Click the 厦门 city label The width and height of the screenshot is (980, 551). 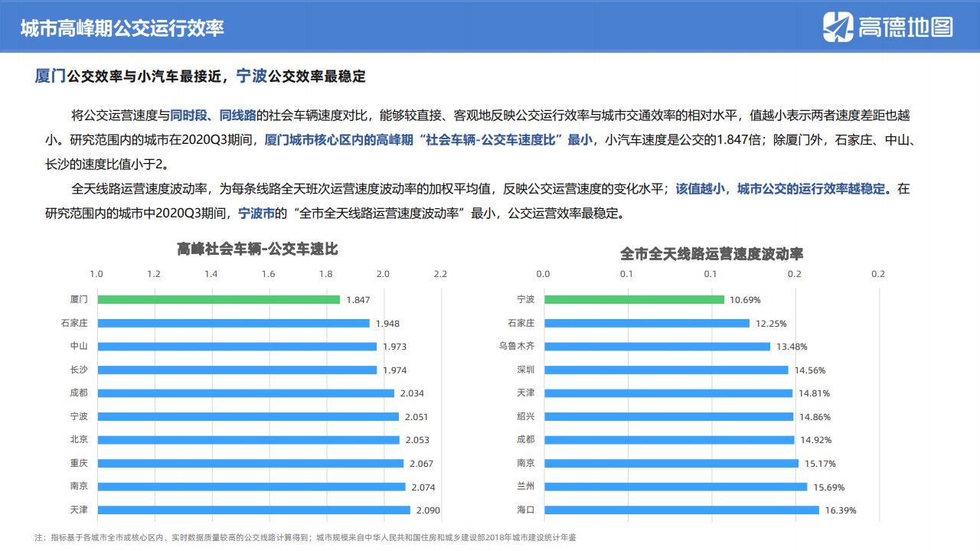(x=79, y=300)
